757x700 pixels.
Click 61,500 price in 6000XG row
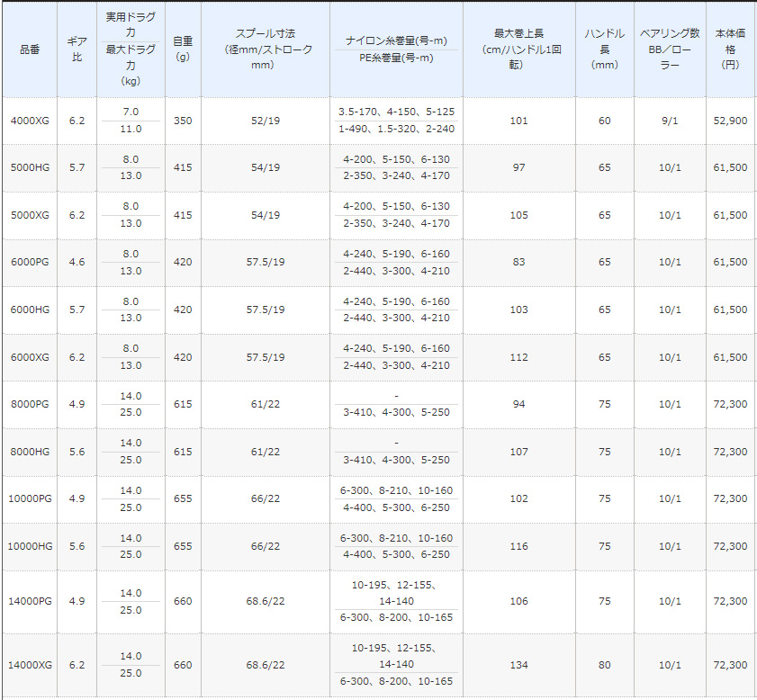point(731,357)
